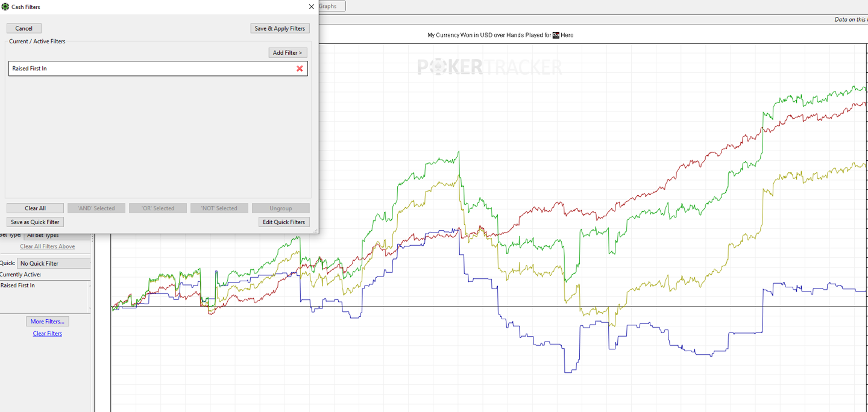This screenshot has height=412, width=868.
Task: Remove the Raised First In filter with red X
Action: (x=300, y=69)
